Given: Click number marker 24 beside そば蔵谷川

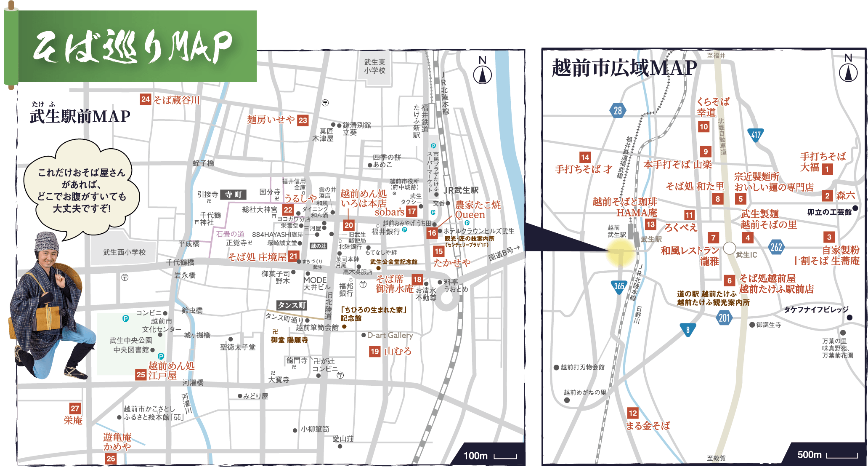Looking at the screenshot, I should tap(146, 99).
